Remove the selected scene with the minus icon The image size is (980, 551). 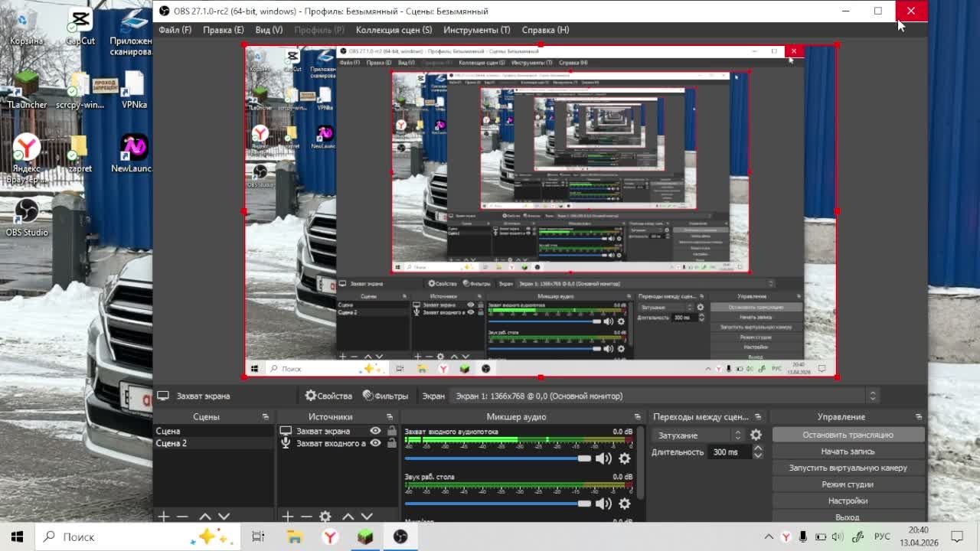[x=182, y=517]
